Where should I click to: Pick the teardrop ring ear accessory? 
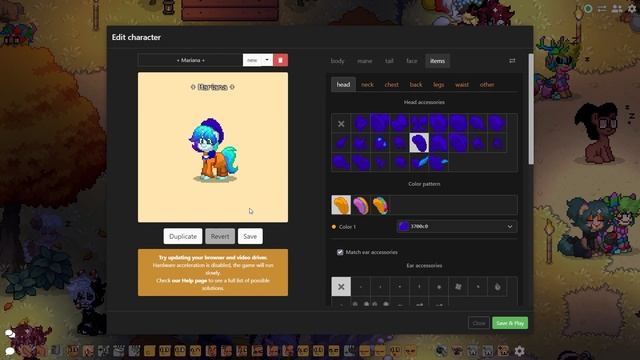(498, 287)
